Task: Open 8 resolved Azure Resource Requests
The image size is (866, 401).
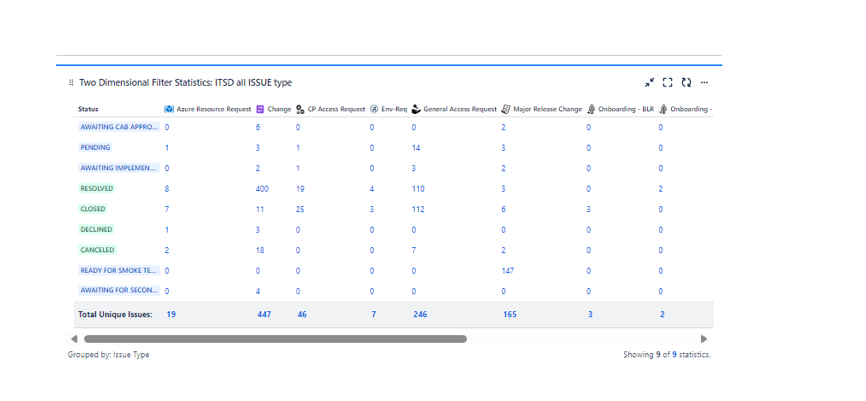Action: 167,189
